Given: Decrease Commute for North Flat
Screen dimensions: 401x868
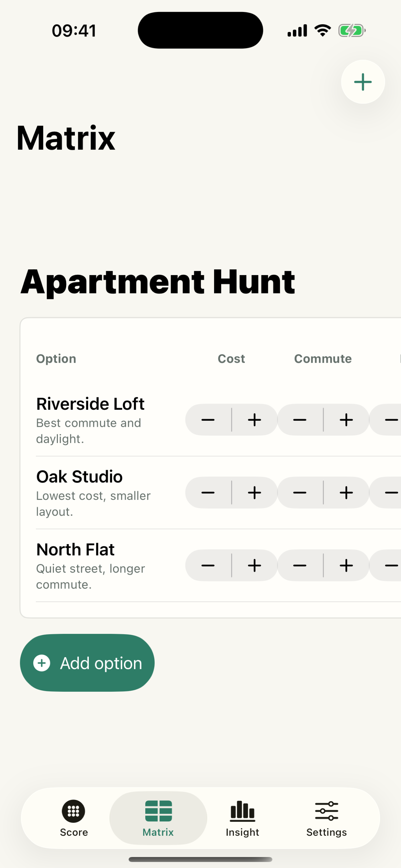Looking at the screenshot, I should (x=300, y=565).
